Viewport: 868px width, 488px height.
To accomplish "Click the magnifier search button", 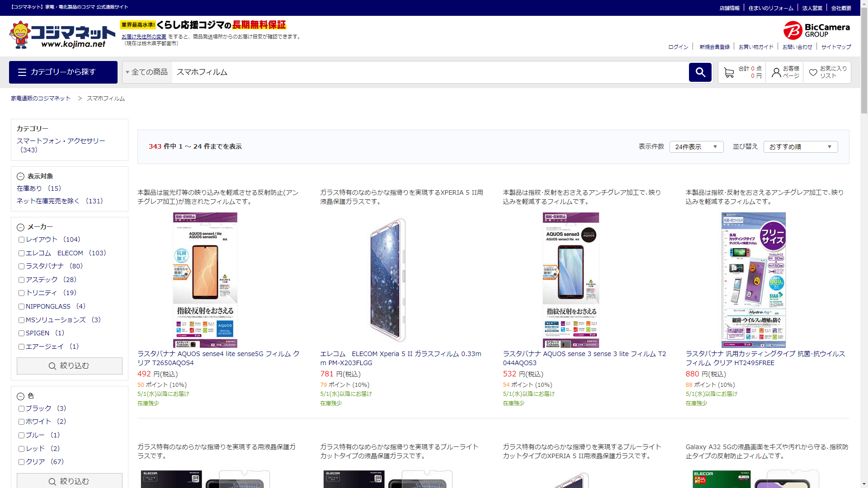I will [700, 72].
